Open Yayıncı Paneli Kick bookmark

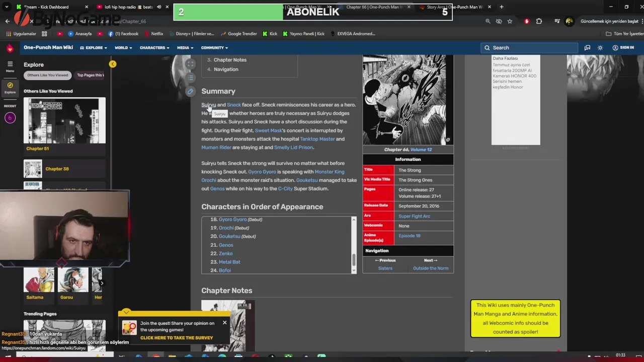303,34
